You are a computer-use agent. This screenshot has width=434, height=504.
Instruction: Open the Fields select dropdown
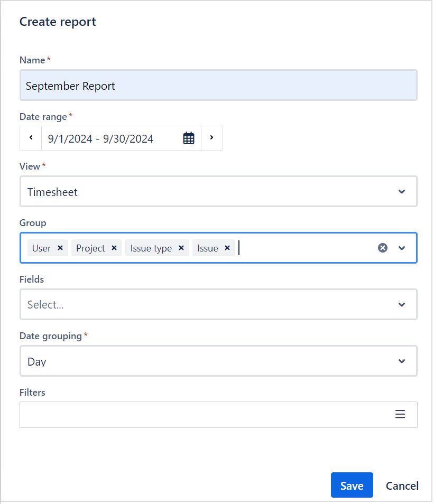pyautogui.click(x=401, y=304)
